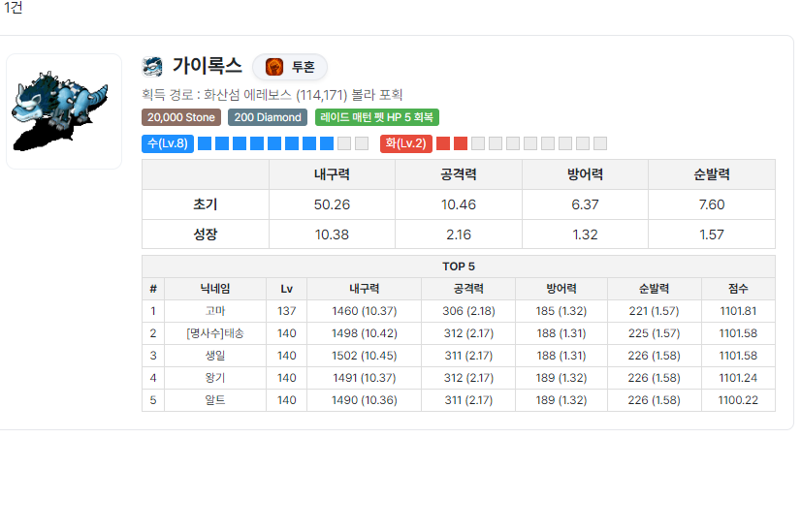This screenshot has height=532, width=801.
Task: Click the 순발력 stat column header
Action: (711, 174)
